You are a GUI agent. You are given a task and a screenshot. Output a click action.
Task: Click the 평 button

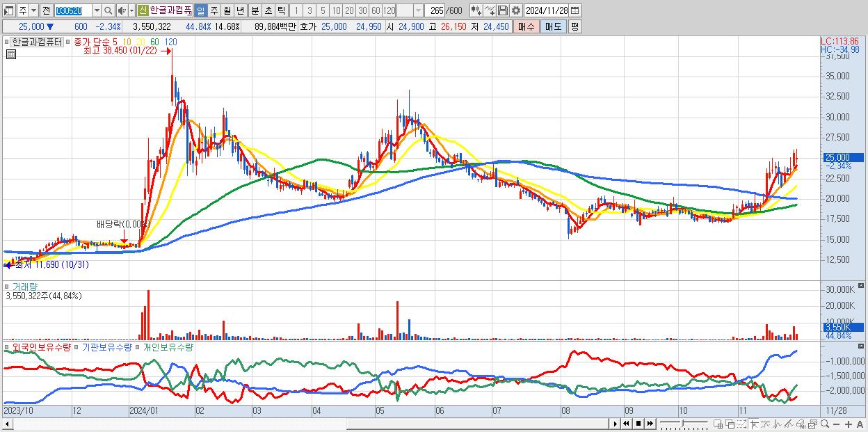tap(574, 26)
